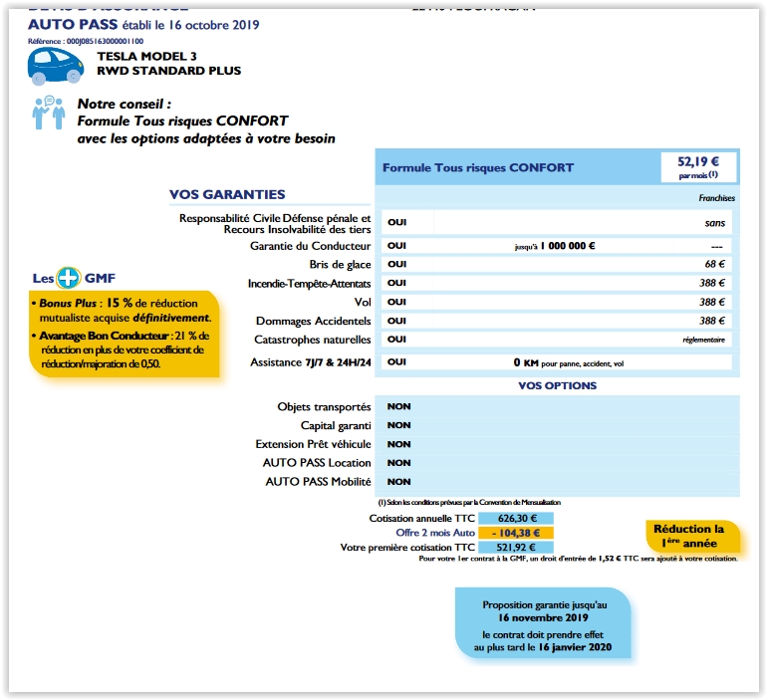This screenshot has width=767, height=700.
Task: Click the Franchises column header
Action: pos(716,198)
